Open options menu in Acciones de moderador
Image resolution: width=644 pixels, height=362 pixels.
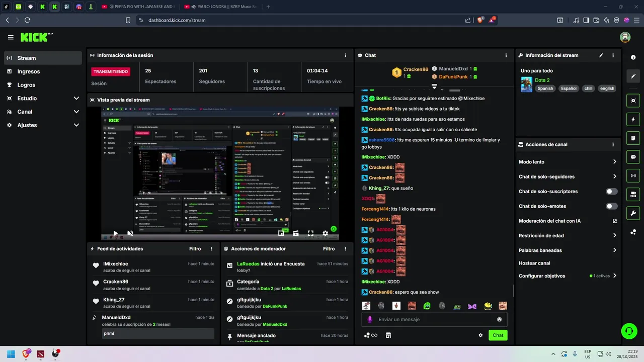click(x=345, y=249)
